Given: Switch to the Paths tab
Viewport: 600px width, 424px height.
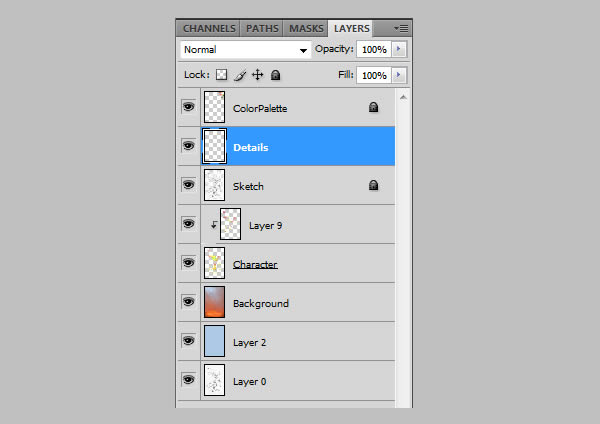Looking at the screenshot, I should click(262, 29).
